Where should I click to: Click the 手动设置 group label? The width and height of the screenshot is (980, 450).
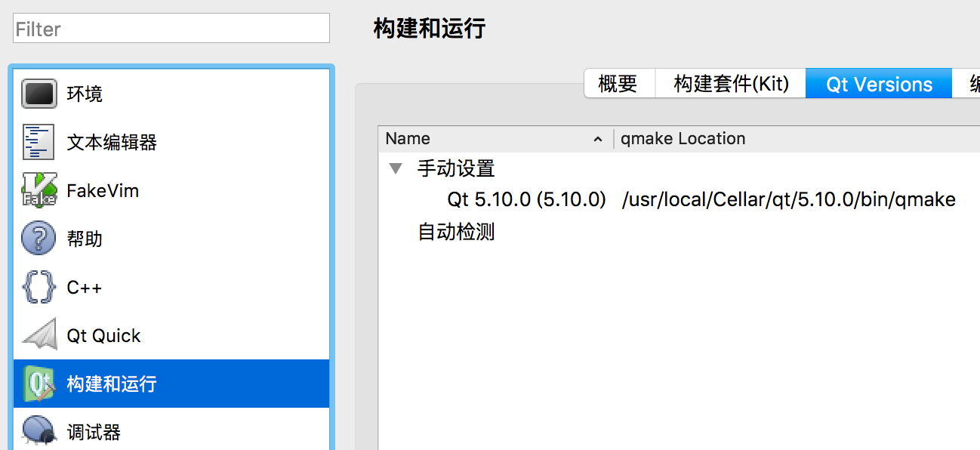click(x=457, y=168)
